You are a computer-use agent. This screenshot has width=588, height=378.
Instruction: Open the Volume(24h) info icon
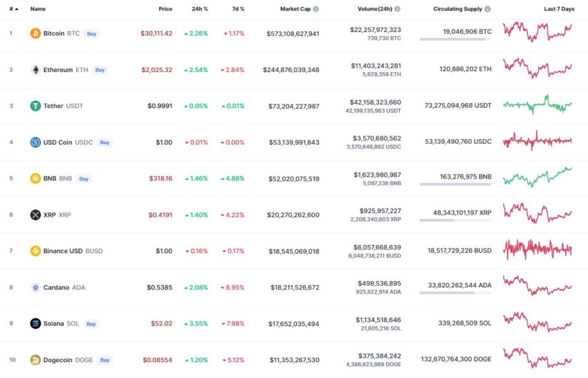[x=397, y=9]
